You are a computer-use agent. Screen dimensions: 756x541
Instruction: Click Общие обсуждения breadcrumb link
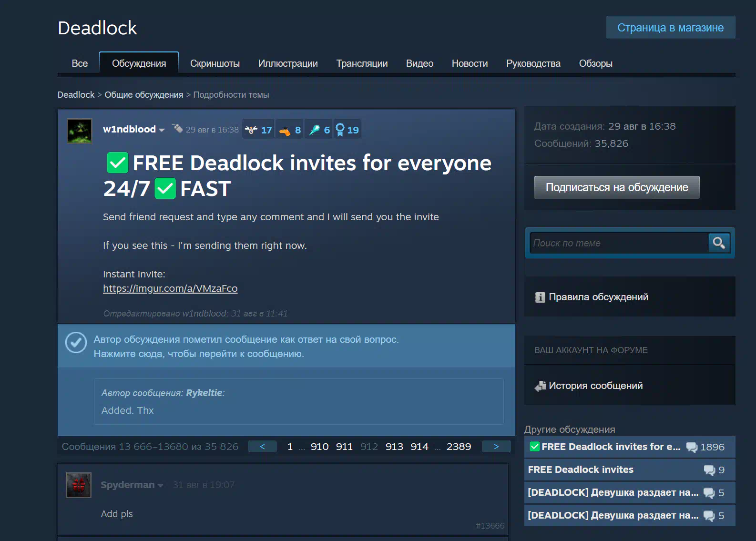(144, 95)
